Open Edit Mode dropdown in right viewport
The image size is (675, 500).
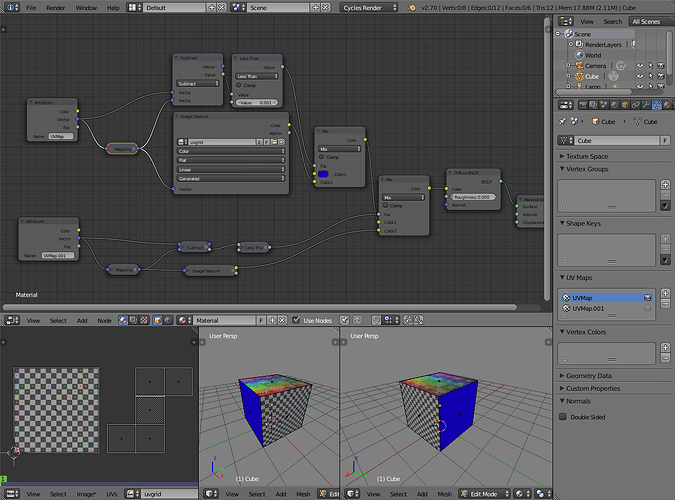point(485,494)
